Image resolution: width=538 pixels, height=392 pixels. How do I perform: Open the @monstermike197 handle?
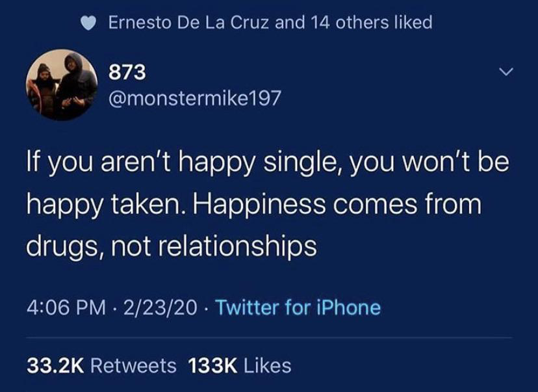click(194, 98)
